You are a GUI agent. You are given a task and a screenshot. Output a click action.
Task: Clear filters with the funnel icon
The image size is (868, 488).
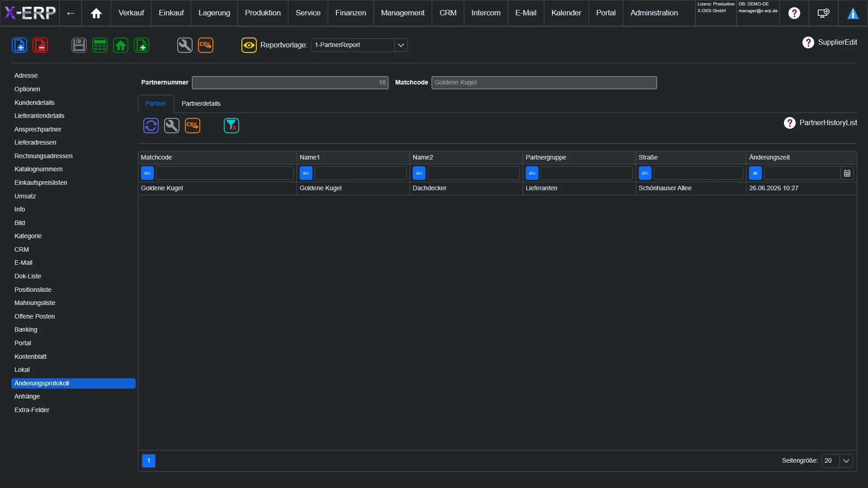point(231,126)
